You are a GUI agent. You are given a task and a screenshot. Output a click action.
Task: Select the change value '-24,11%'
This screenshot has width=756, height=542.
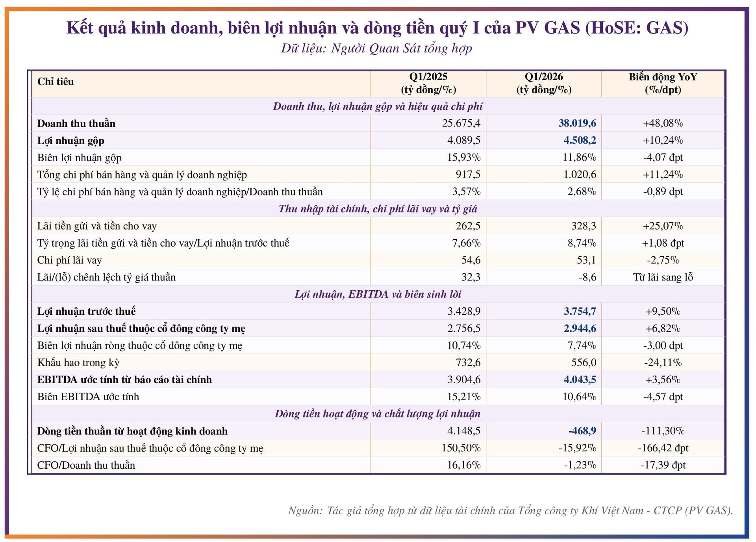coord(663,362)
